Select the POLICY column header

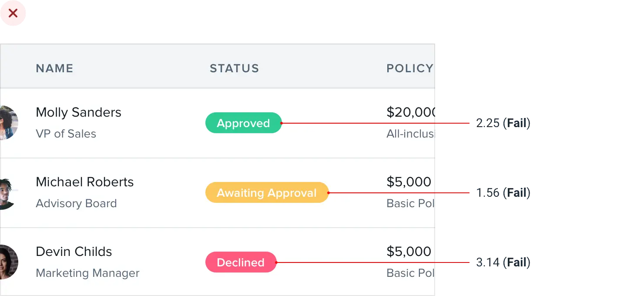[x=409, y=68]
